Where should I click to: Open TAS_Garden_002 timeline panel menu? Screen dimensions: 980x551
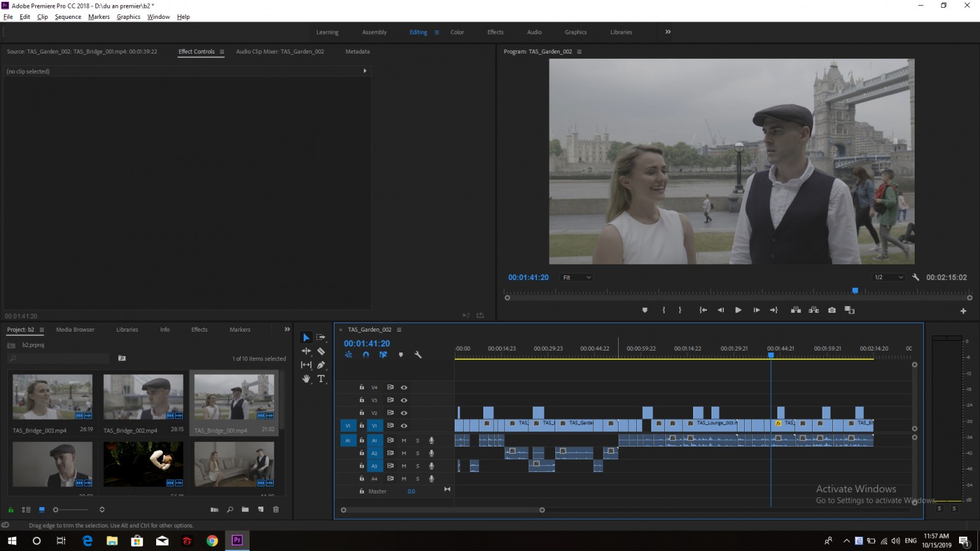click(x=399, y=330)
